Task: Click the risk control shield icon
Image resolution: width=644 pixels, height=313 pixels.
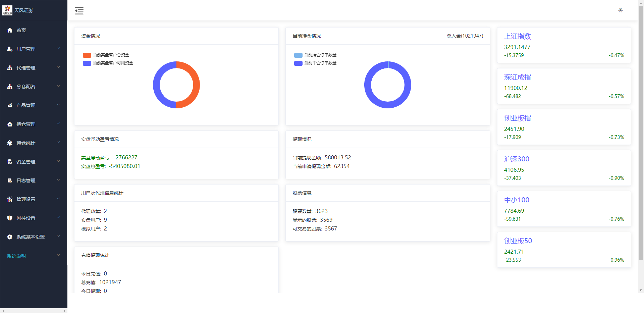Action: (10, 218)
